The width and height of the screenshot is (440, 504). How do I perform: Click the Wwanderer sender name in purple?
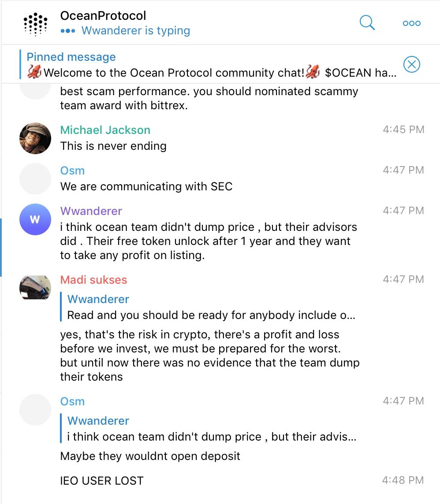pos(91,211)
